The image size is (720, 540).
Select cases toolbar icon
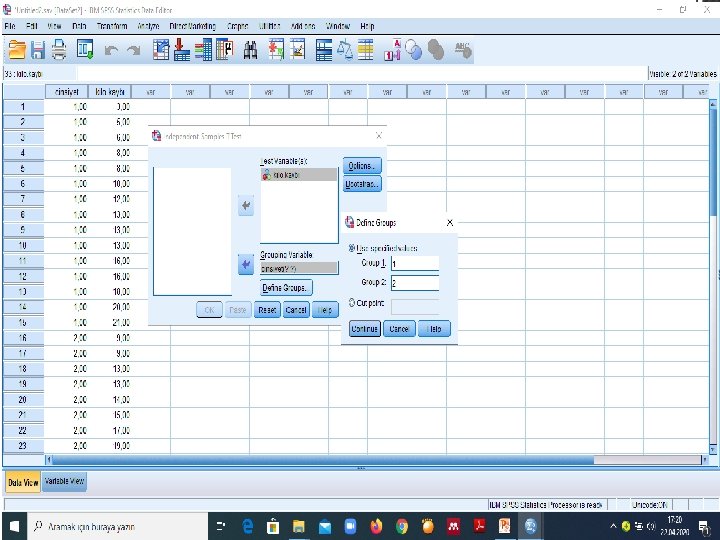pos(366,50)
